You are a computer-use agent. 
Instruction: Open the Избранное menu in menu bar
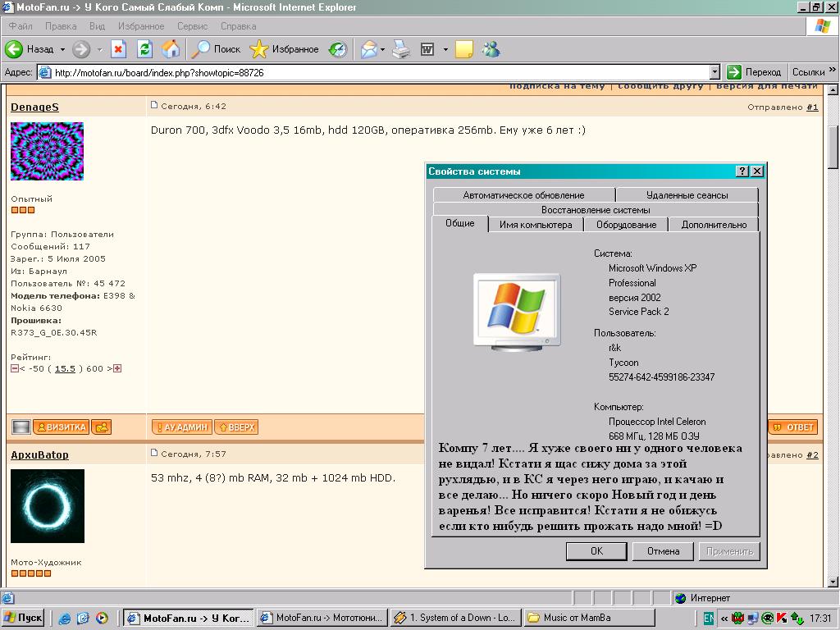(x=141, y=26)
